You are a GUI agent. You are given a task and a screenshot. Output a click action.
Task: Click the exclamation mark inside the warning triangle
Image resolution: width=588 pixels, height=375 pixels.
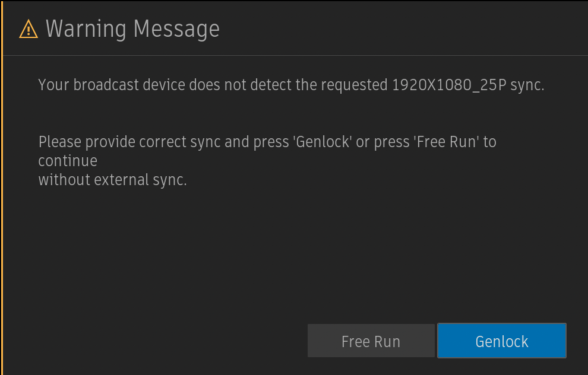[27, 30]
